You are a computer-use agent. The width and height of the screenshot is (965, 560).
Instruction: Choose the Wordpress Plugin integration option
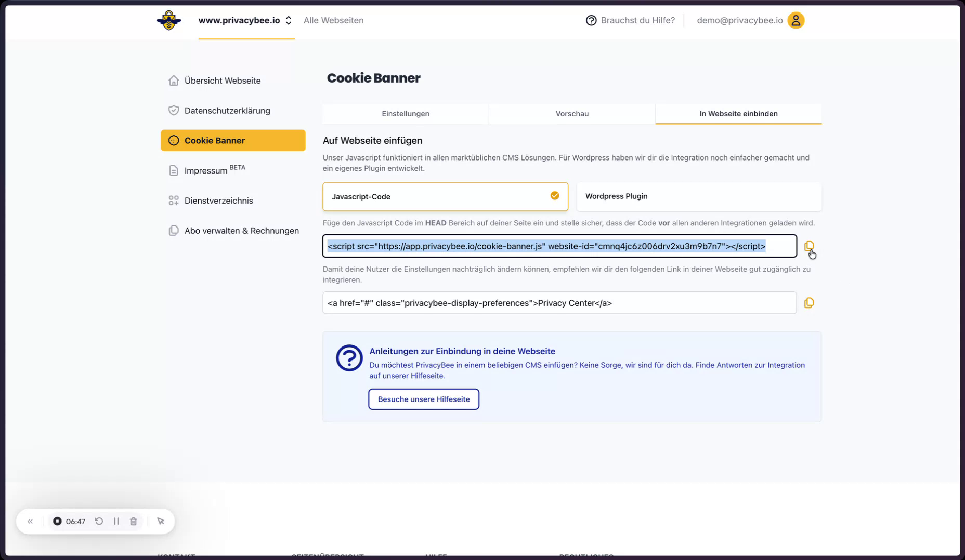point(699,196)
